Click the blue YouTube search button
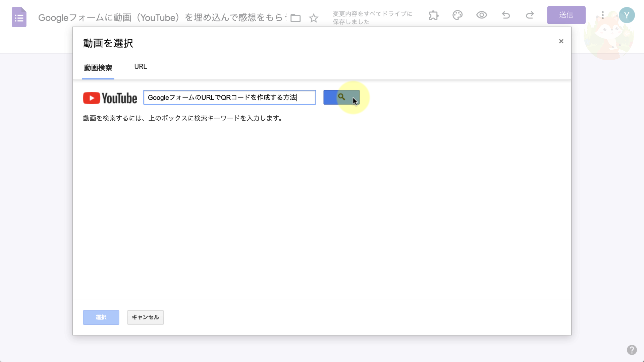The image size is (644, 362). (x=341, y=97)
